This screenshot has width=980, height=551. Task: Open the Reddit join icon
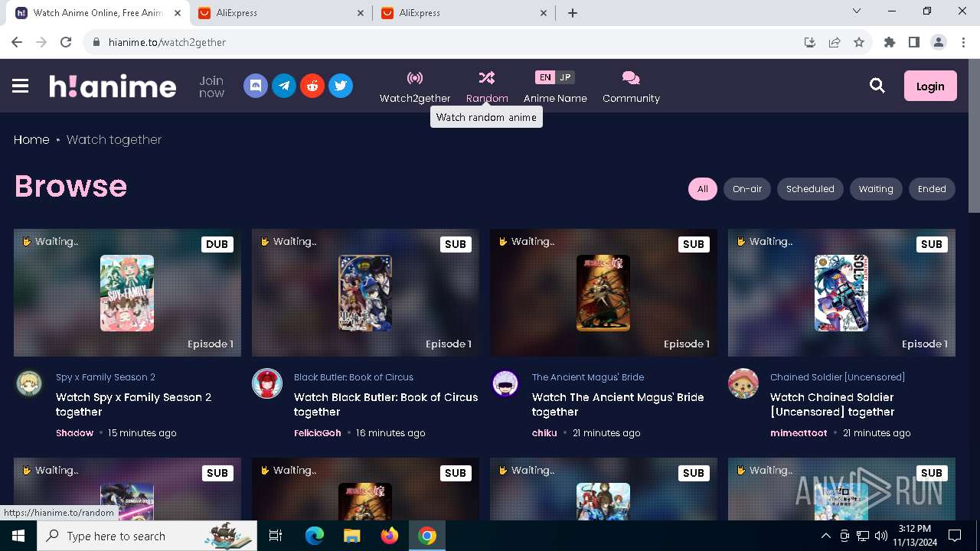click(x=312, y=86)
